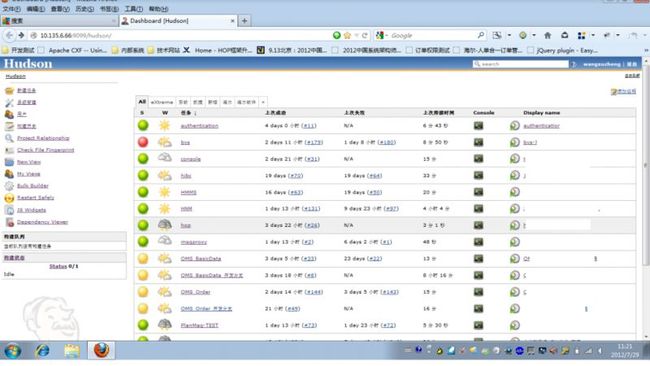Sort table by Console column header
Image resolution: width=650 pixels, height=366 pixels.
coord(484,113)
